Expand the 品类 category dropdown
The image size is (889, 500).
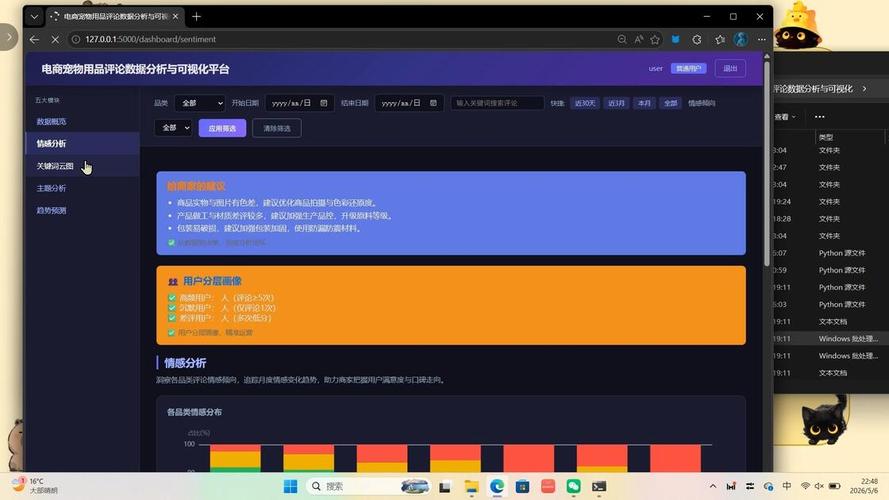pos(200,103)
